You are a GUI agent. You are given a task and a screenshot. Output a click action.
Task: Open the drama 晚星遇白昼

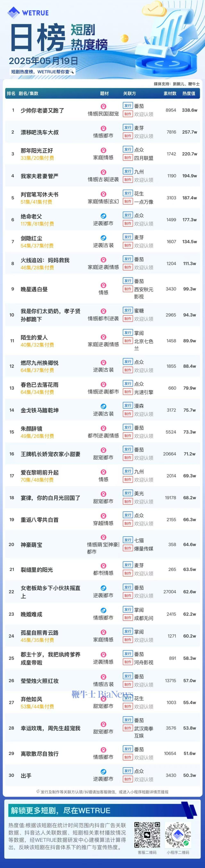pos(34,289)
